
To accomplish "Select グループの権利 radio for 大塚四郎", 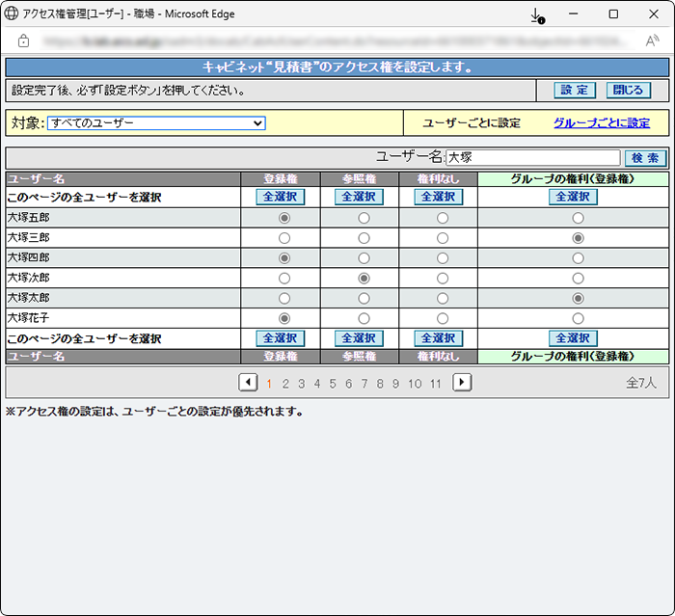I will [x=579, y=258].
